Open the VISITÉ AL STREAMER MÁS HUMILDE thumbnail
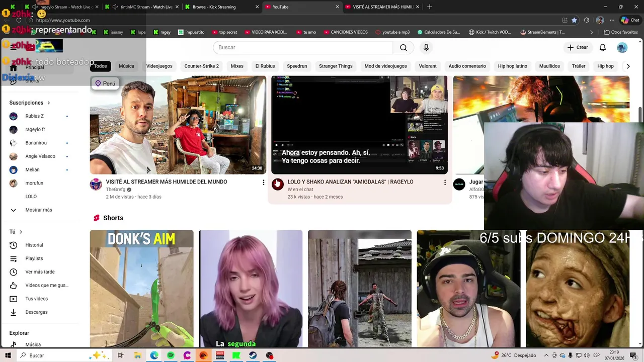Viewport: 644px width, 362px height. [x=178, y=125]
